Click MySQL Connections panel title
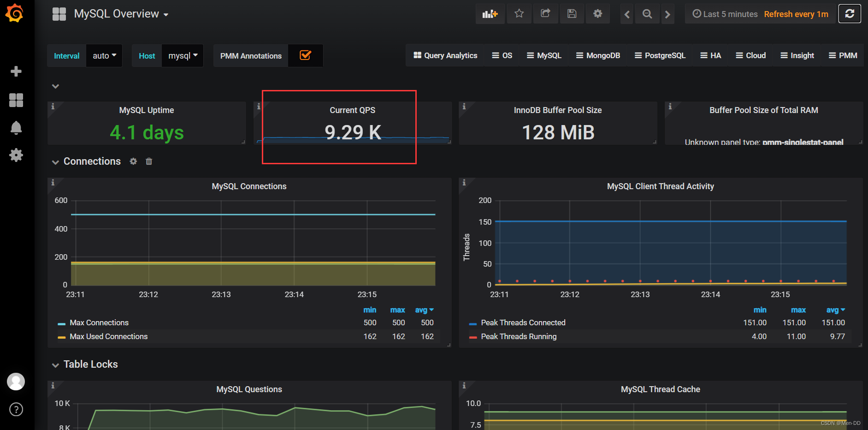868x430 pixels. pos(249,186)
